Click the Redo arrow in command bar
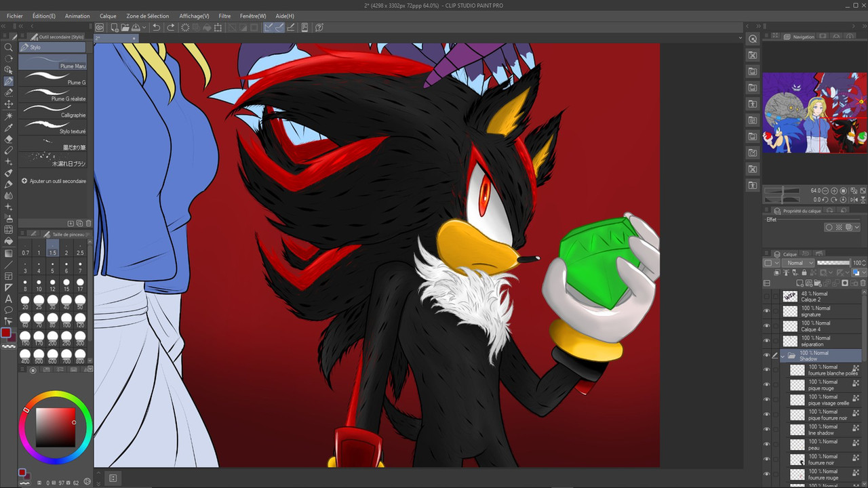The image size is (868, 488). 171,27
